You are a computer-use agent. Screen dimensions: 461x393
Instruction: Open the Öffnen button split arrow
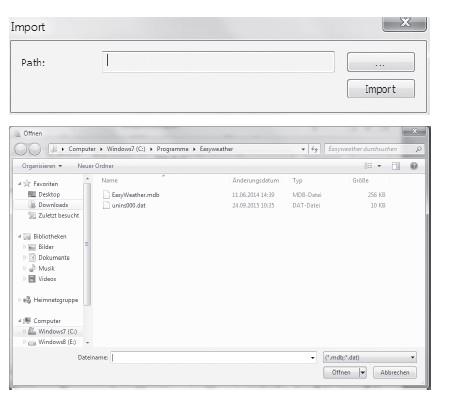[363, 372]
